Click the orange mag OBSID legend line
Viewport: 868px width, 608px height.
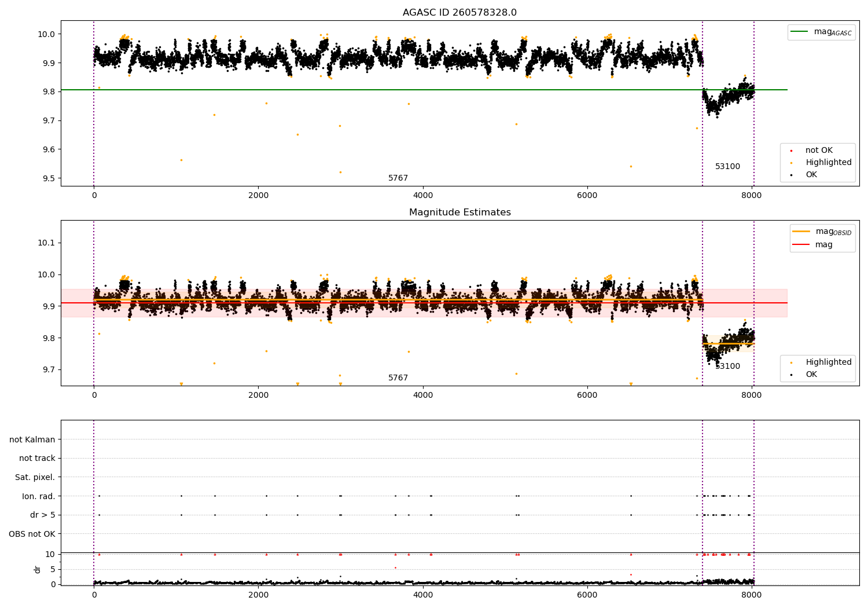[x=801, y=232]
